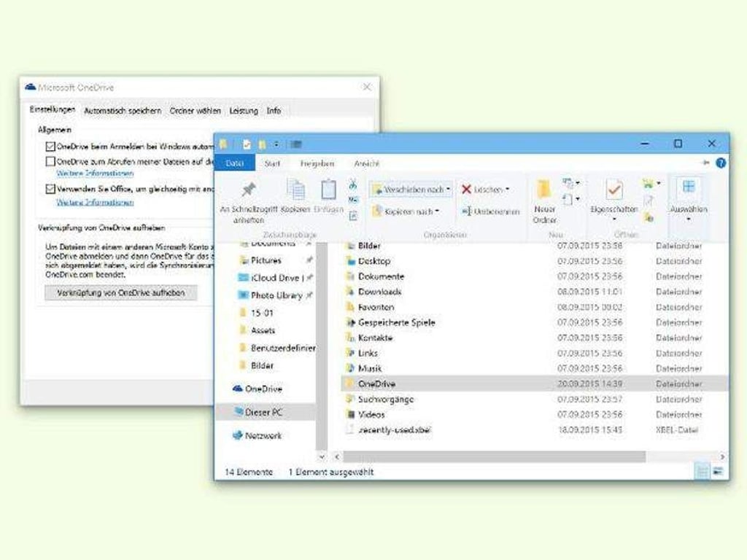Viewport: 747px width, 560px height.
Task: Select the OneDrive folder row in file list
Action: [535, 384]
